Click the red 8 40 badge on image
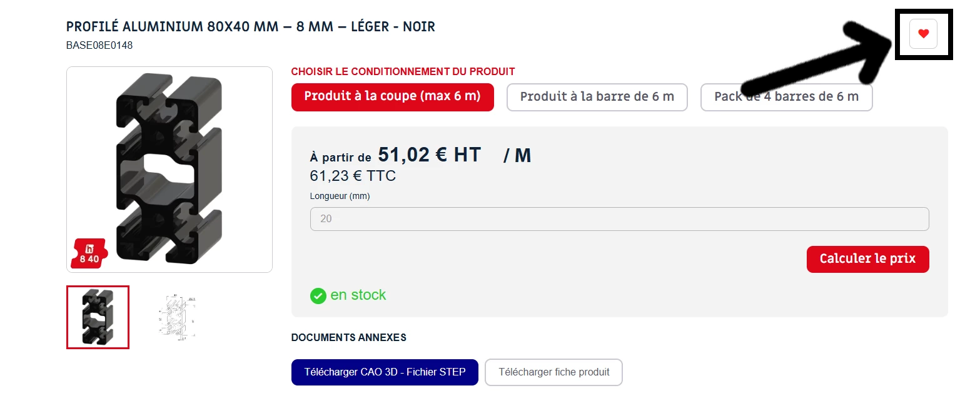The image size is (980, 398). (89, 253)
